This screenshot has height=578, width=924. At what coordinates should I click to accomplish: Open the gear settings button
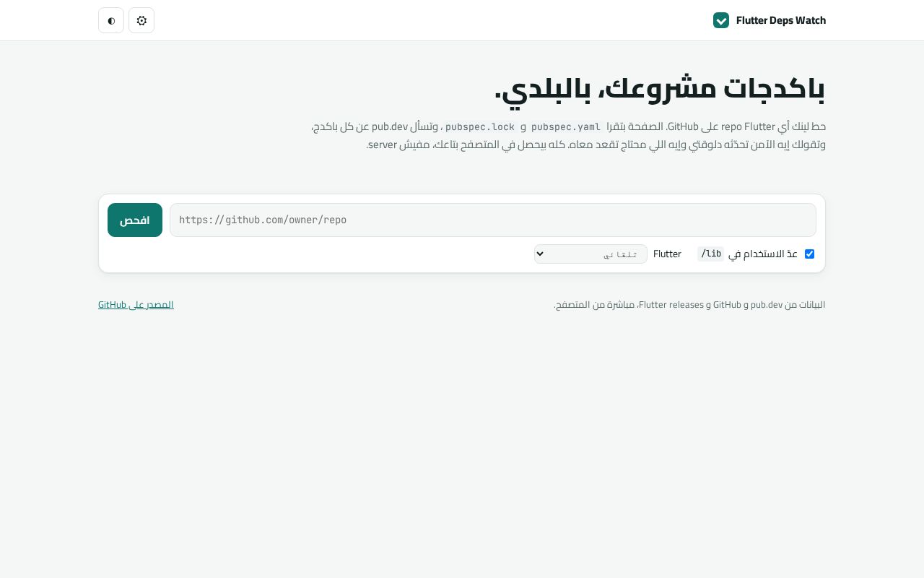pos(141,20)
